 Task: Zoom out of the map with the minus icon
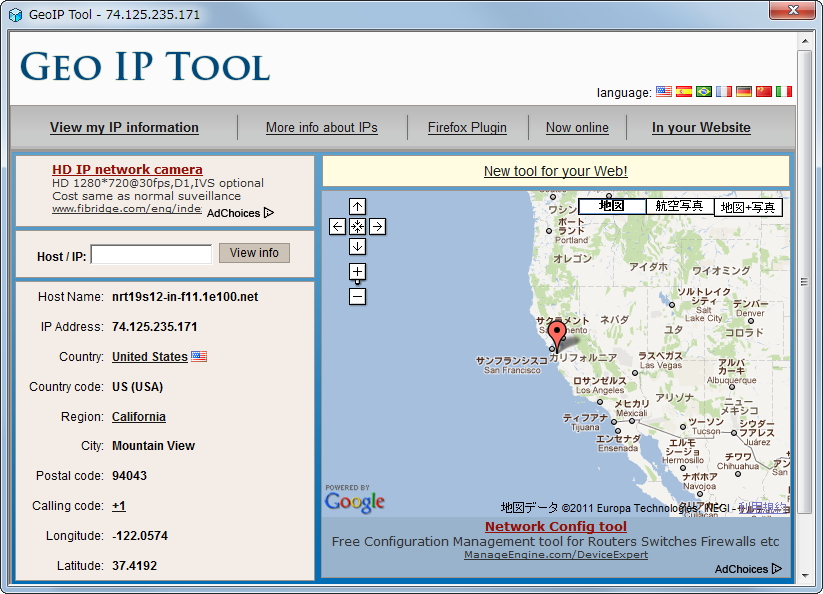pos(357,296)
